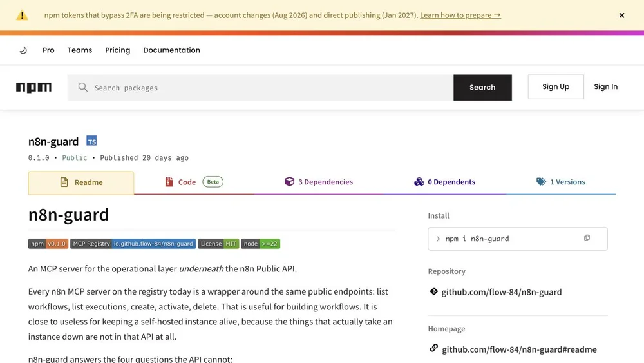Viewport: 644px width, 363px height.
Task: Dismiss the 2FA token banner
Action: [x=621, y=15]
